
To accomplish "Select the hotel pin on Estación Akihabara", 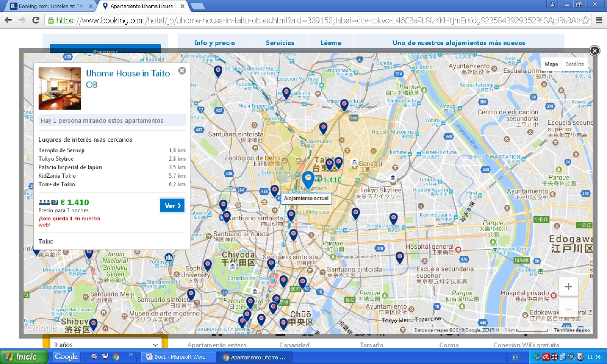I will (x=291, y=215).
